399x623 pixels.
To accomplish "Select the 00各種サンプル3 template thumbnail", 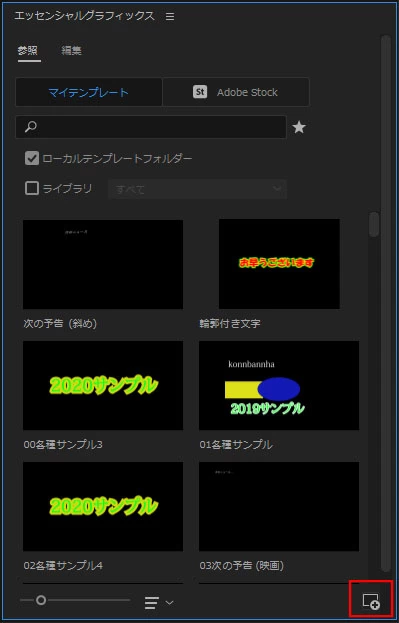I will [103, 385].
